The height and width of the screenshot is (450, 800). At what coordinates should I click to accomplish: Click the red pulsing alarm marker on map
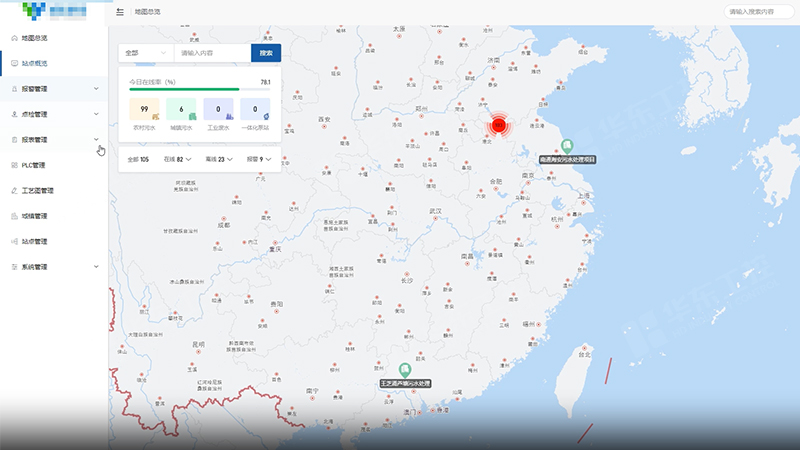[499, 126]
